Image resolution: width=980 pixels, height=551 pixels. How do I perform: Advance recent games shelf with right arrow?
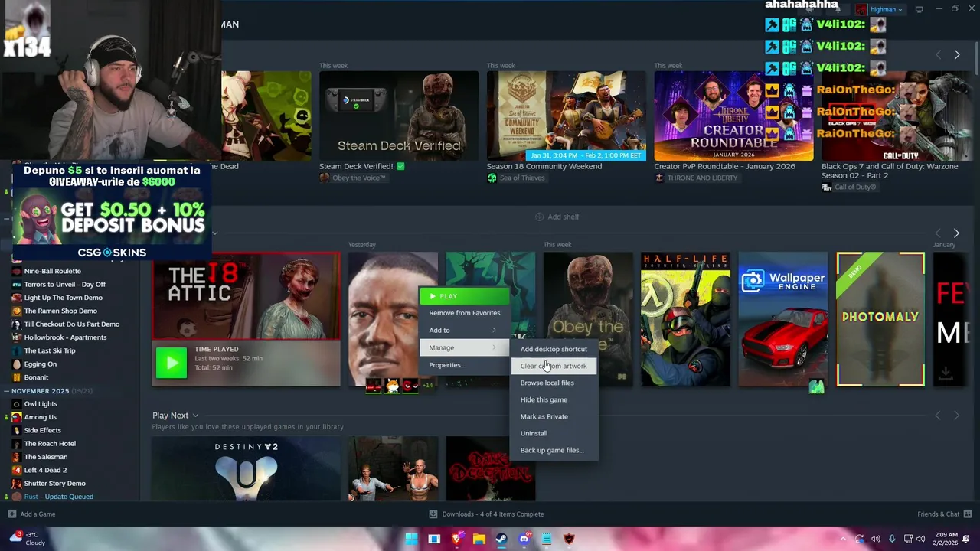(956, 233)
